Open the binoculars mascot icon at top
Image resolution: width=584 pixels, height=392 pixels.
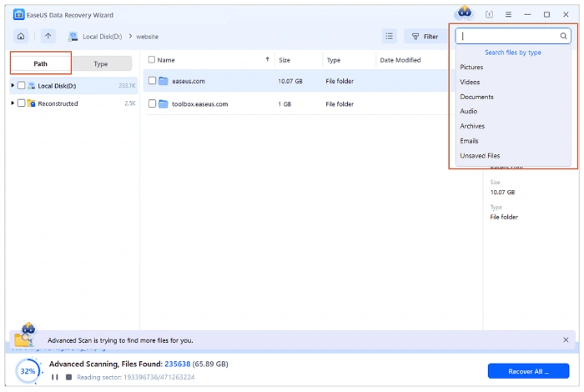[x=464, y=13]
